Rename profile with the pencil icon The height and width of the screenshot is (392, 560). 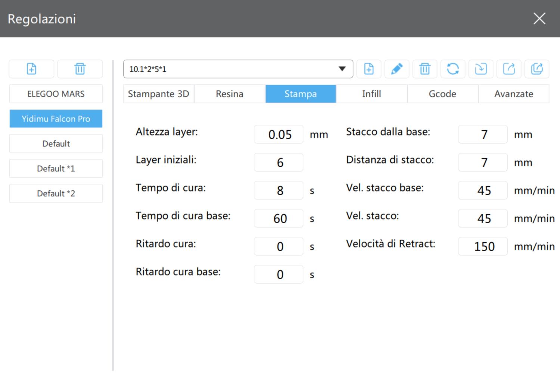pyautogui.click(x=397, y=69)
